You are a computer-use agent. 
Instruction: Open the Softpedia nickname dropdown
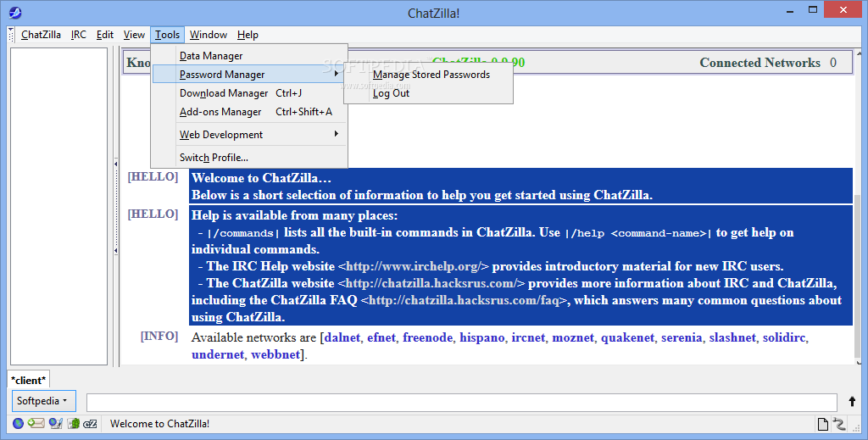(43, 401)
